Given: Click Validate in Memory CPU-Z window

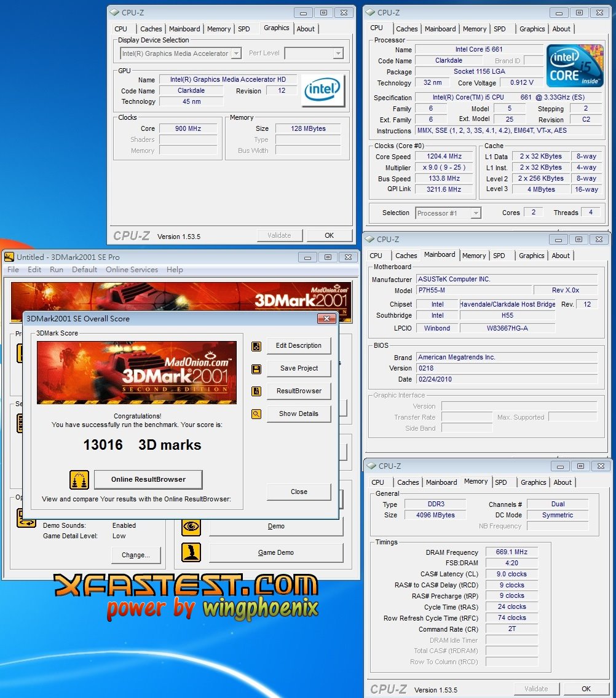Looking at the screenshot, I should point(536,689).
